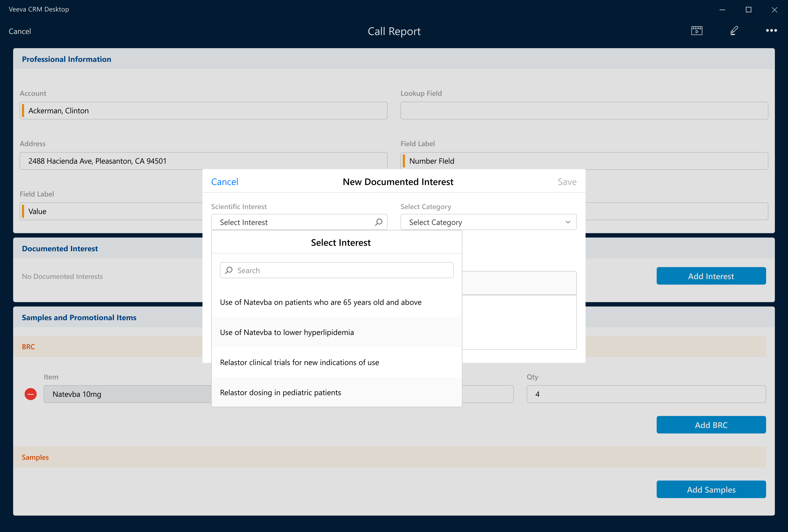
Task: Select Relastor dosing in pediatric patients
Action: pos(280,393)
